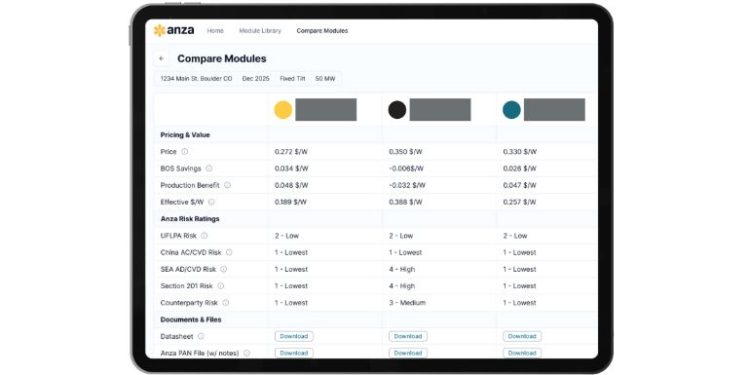This screenshot has height=375, width=750.
Task: Click the 1234 Main St. Boulder CO filter
Action: 196,78
